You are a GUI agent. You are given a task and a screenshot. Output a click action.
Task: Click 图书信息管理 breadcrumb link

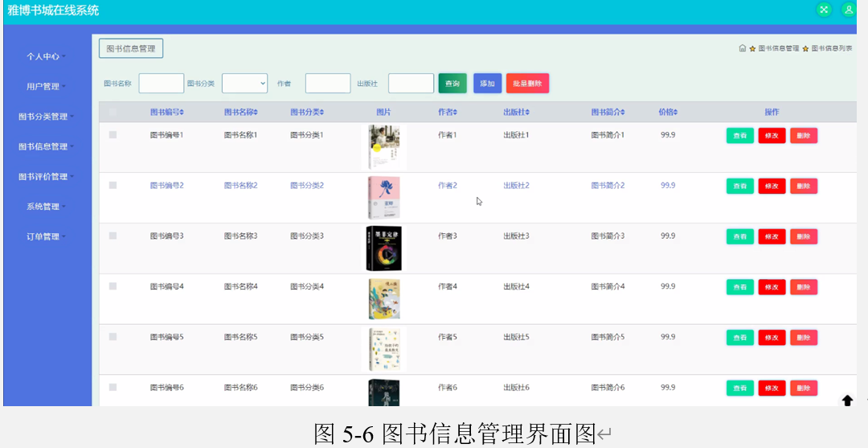coord(778,49)
